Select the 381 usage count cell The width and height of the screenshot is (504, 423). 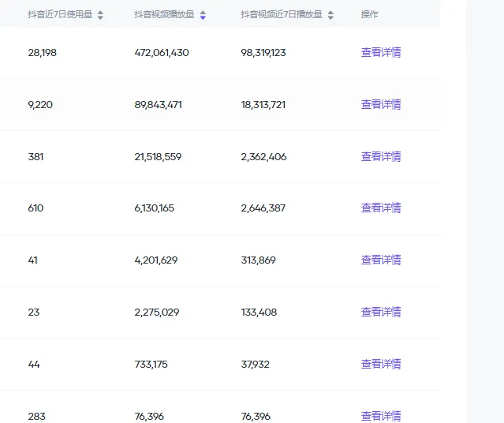[x=35, y=156]
